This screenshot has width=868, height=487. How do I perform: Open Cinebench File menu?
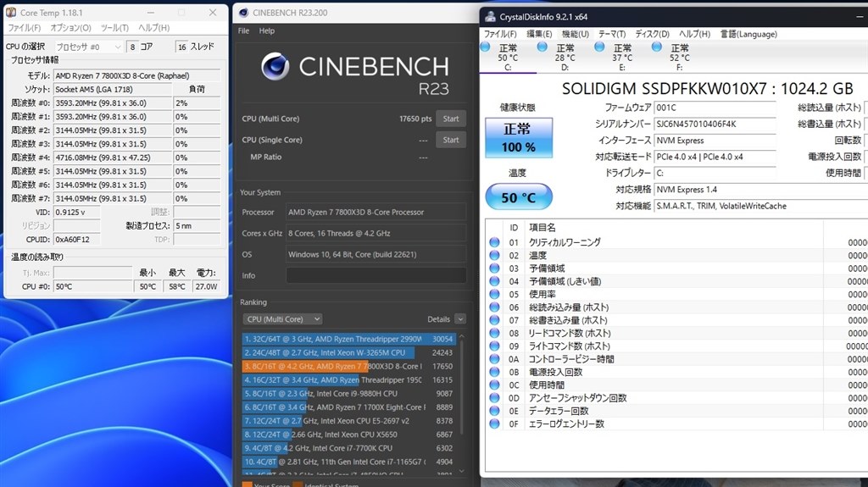pos(243,31)
